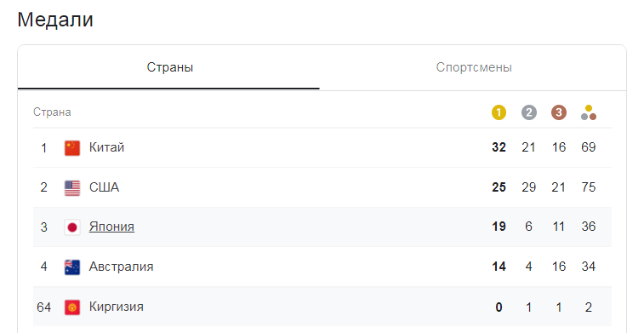Click the Страна column header

[x=52, y=112]
